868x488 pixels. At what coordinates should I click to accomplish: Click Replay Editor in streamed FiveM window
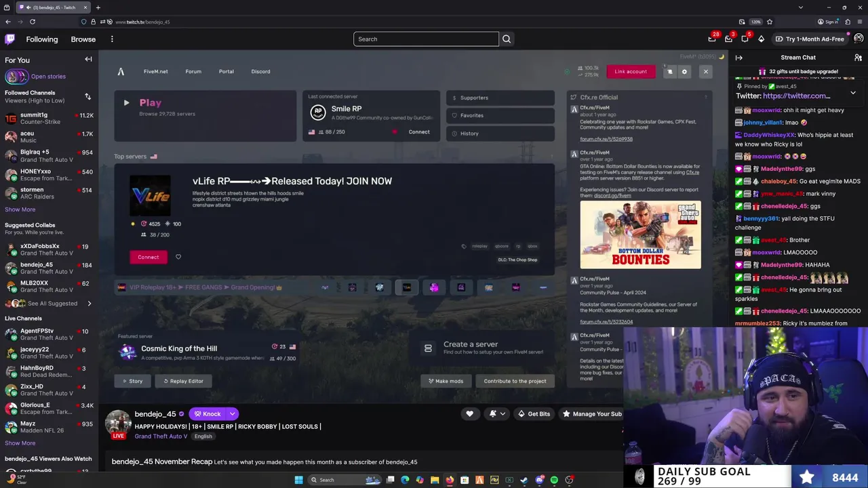pos(183,381)
